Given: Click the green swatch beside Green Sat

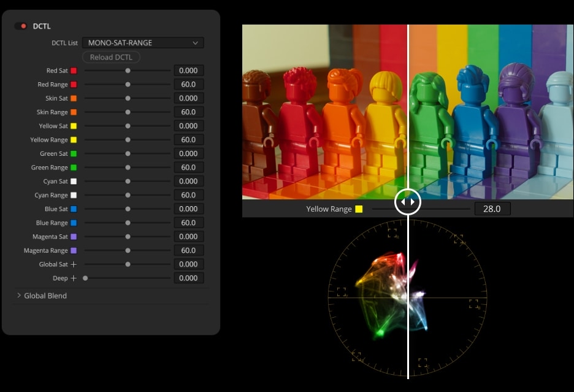Looking at the screenshot, I should click(74, 153).
